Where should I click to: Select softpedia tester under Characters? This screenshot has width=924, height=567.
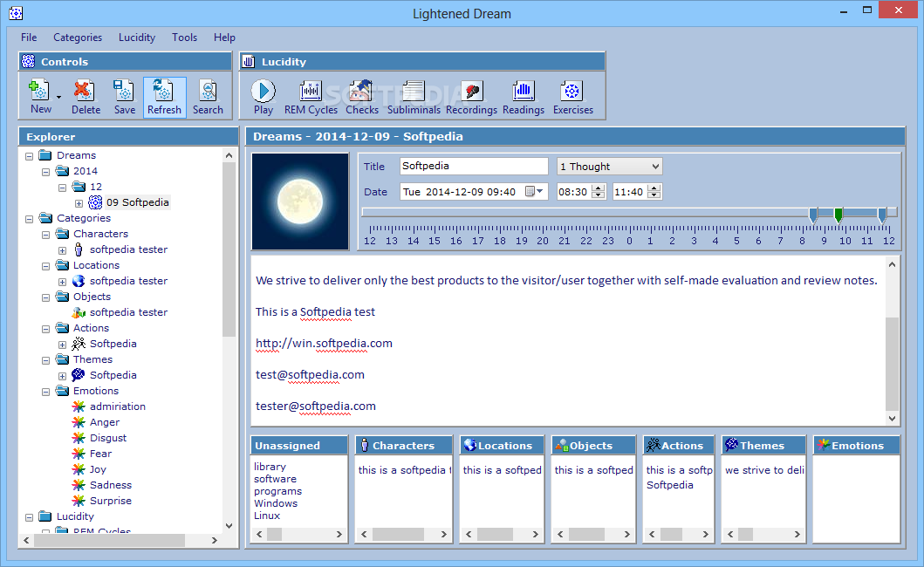coord(128,249)
